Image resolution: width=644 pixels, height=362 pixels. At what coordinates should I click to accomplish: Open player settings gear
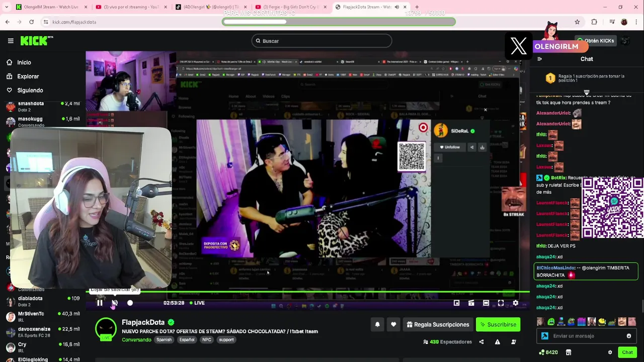[x=515, y=303]
